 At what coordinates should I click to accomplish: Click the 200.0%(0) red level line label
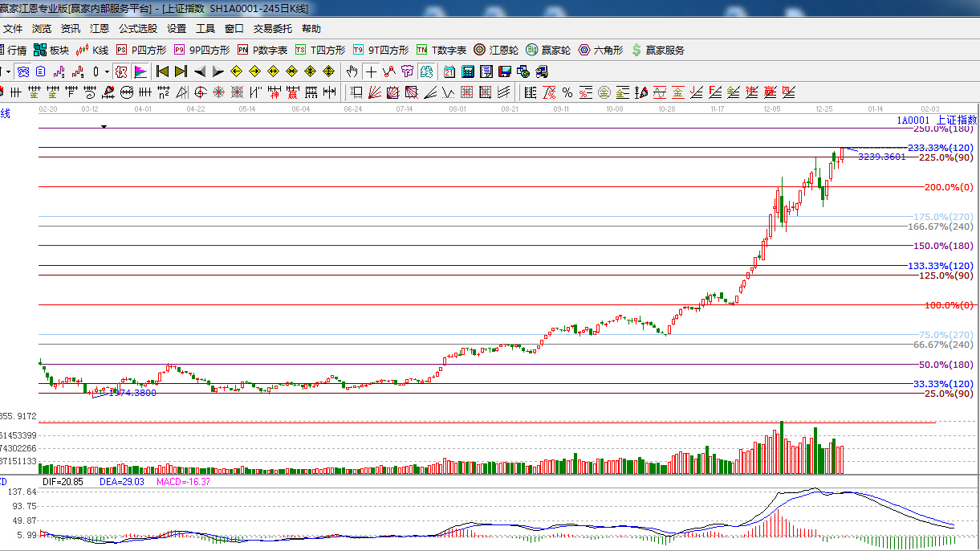[x=948, y=187]
